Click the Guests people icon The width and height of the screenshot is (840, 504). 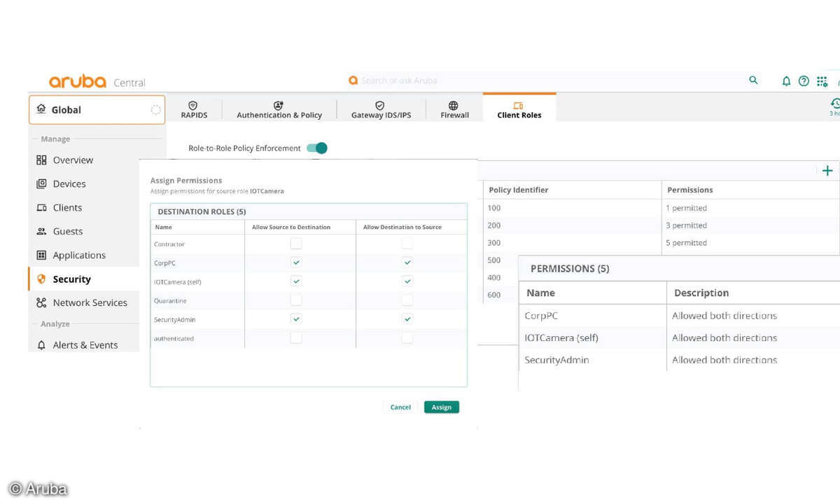click(41, 232)
